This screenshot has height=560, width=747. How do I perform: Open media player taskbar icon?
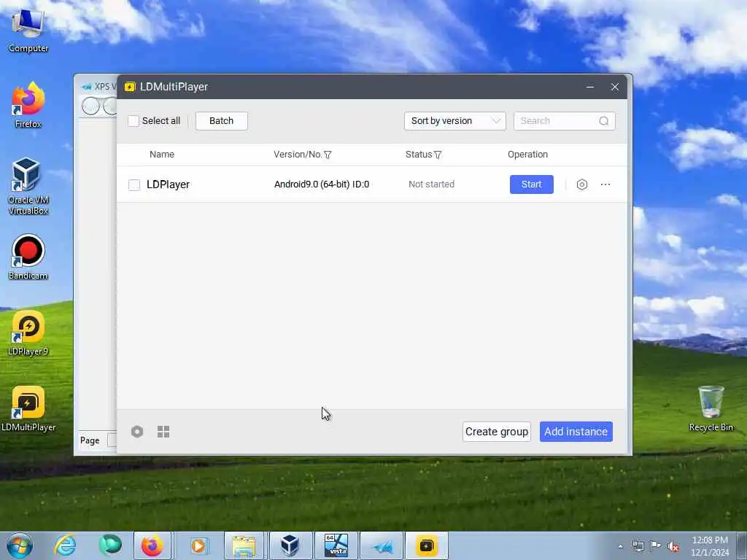[x=198, y=545]
